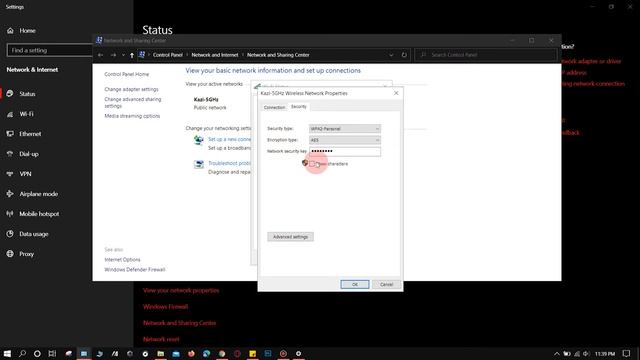Open Change advanced sharing settings
Image resolution: width=640 pixels, height=360 pixels.
tap(133, 102)
